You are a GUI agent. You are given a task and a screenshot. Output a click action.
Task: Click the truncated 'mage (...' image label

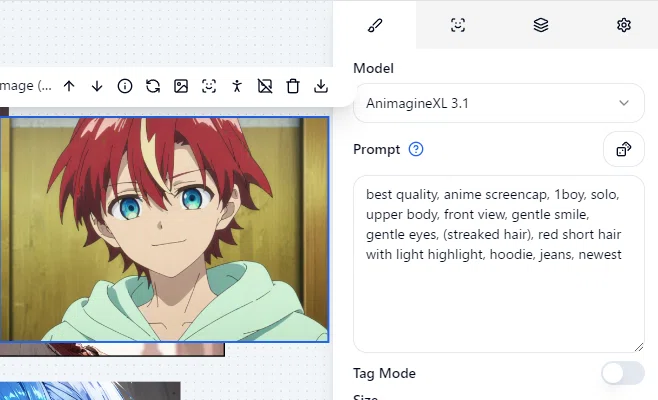click(26, 86)
